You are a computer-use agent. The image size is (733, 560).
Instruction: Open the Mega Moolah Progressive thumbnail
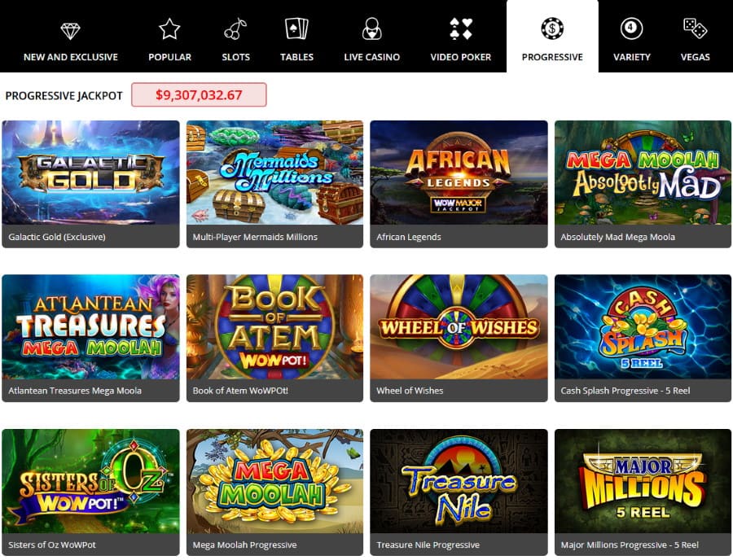275,481
